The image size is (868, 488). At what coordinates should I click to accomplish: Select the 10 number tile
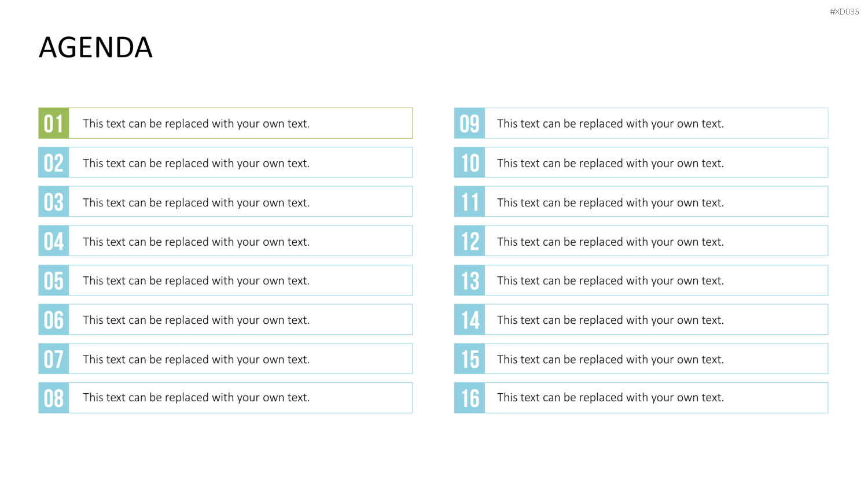point(469,162)
